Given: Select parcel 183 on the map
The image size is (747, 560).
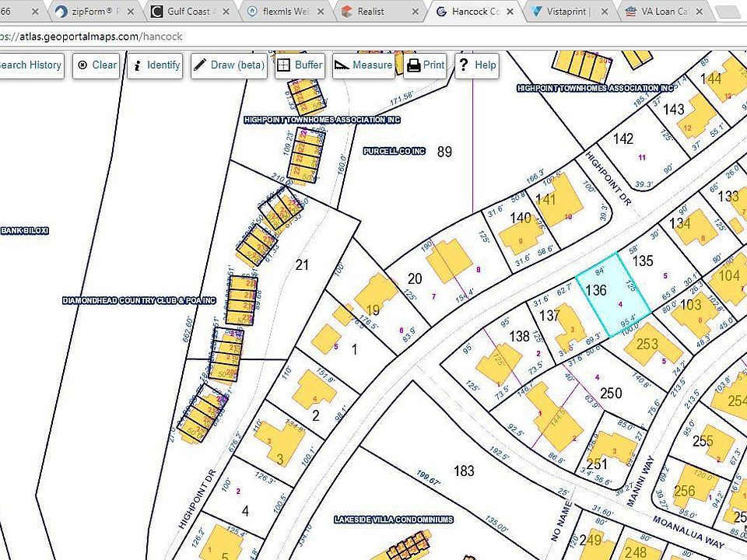Looking at the screenshot, I should 464,471.
